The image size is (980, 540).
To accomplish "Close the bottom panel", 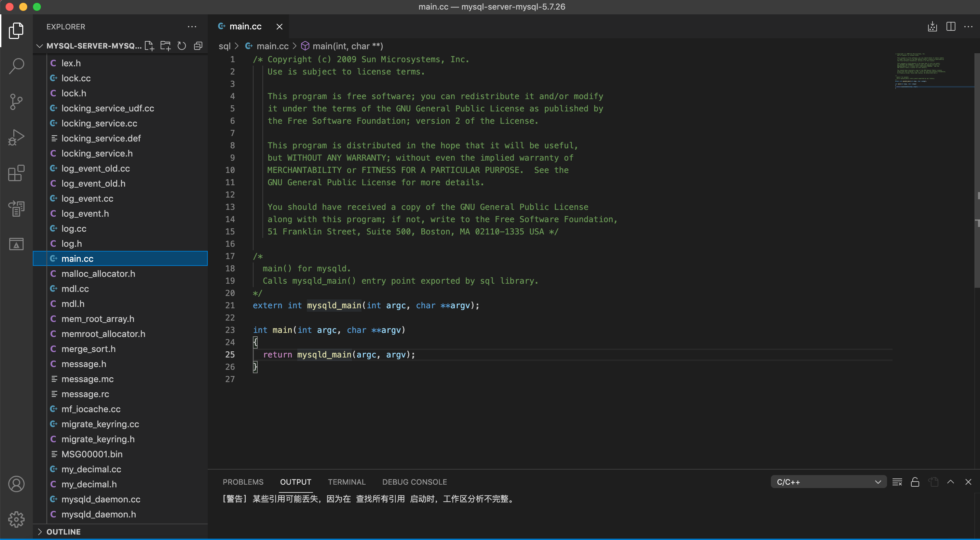I will pyautogui.click(x=968, y=482).
